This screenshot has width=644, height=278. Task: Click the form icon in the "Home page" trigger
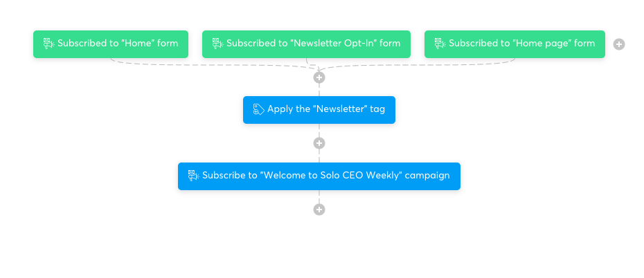coord(440,44)
